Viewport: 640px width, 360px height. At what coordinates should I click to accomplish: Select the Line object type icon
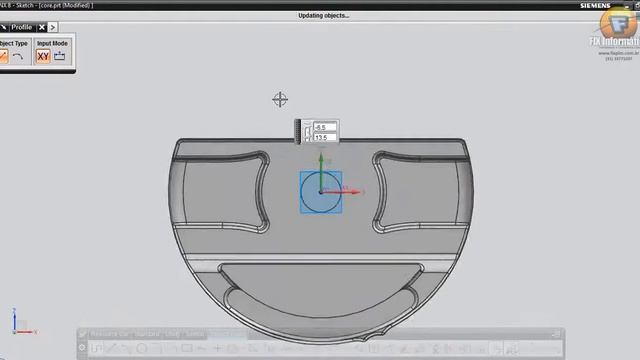point(3,56)
